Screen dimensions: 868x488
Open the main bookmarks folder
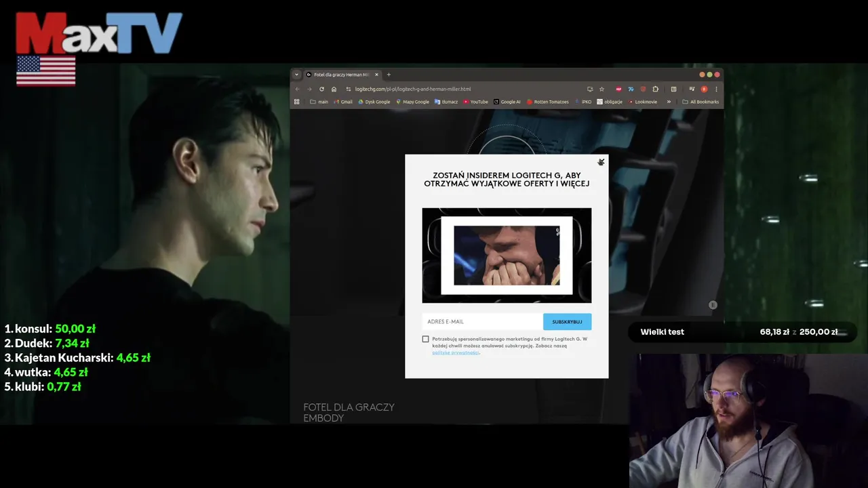(319, 102)
